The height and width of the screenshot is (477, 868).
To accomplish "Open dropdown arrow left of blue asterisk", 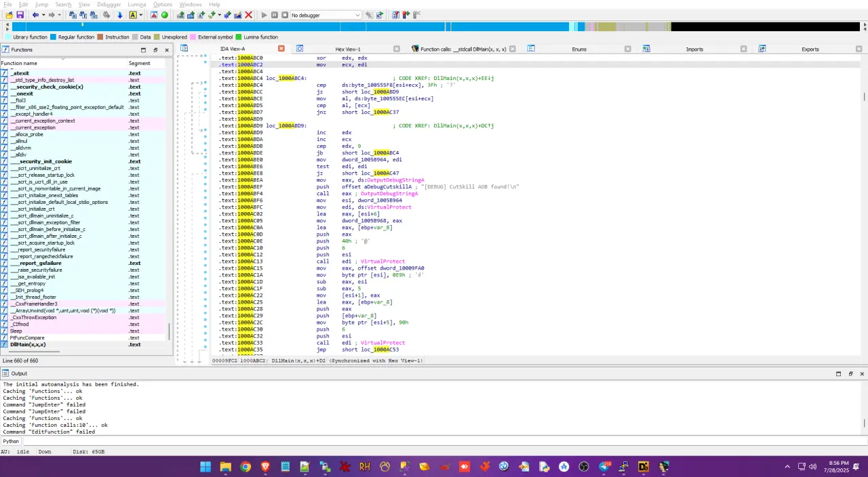I will tap(220, 15).
